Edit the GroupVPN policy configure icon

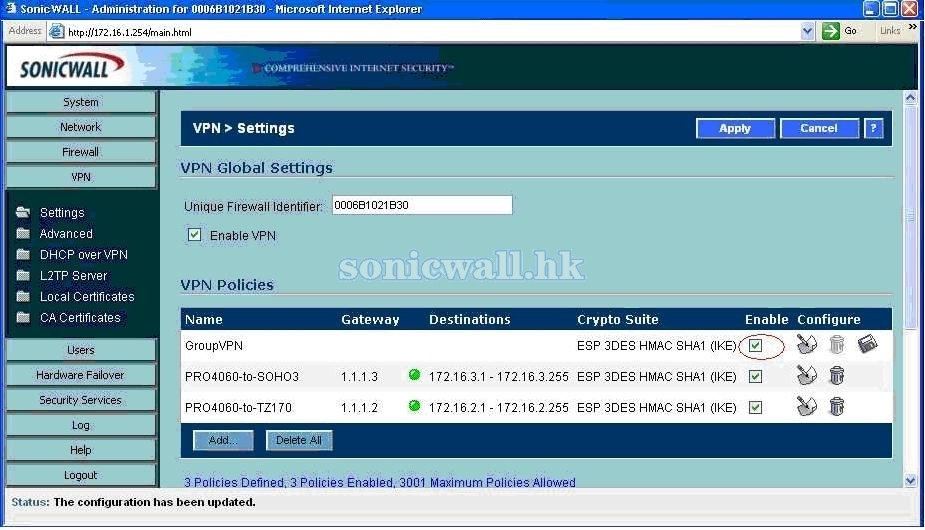tap(806, 344)
